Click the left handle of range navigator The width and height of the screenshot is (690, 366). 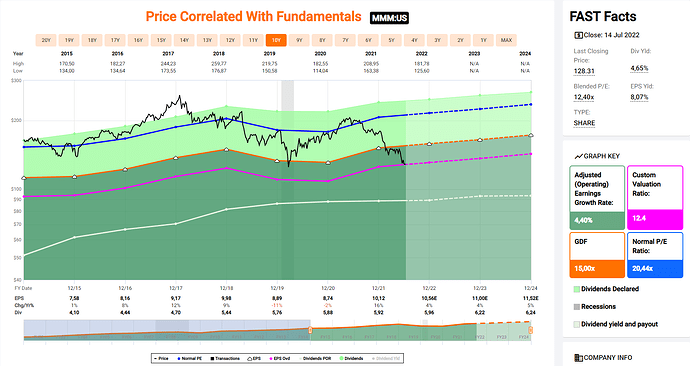pyautogui.click(x=310, y=330)
